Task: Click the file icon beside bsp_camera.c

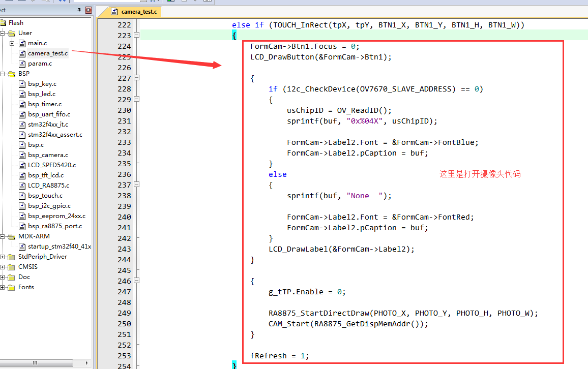Action: tap(22, 155)
